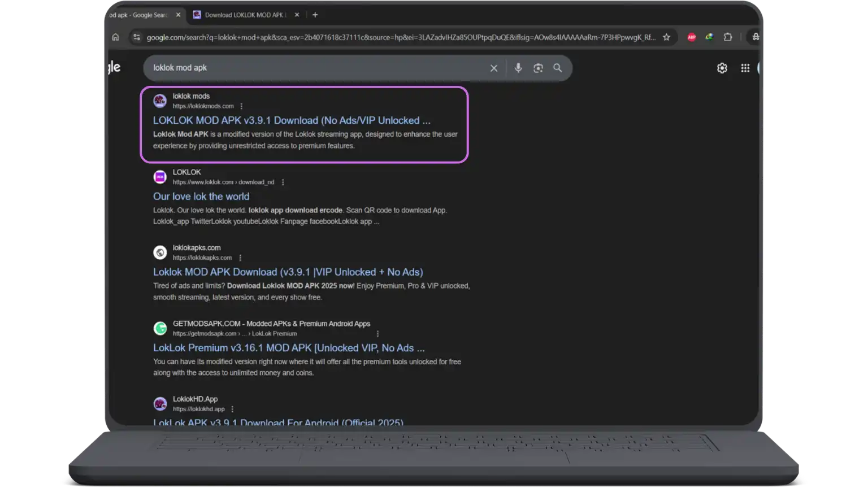Open the Adblock Plus extension icon
This screenshot has width=868, height=488.
pos(691,37)
